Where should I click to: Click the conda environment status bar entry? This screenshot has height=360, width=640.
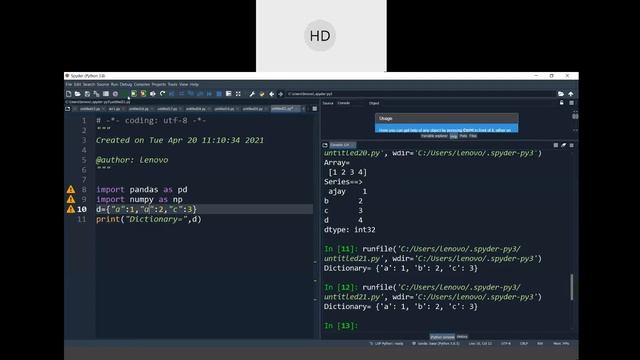pyautogui.click(x=436, y=344)
